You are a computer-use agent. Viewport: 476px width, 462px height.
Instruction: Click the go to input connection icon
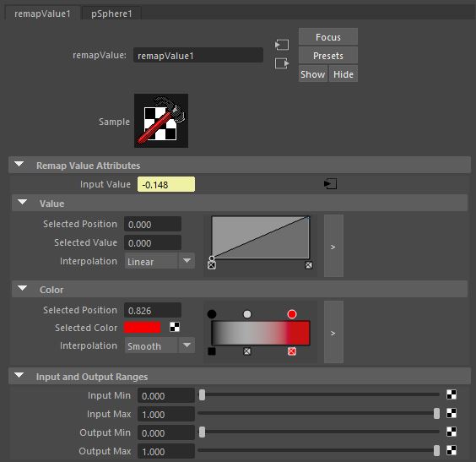tap(282, 45)
